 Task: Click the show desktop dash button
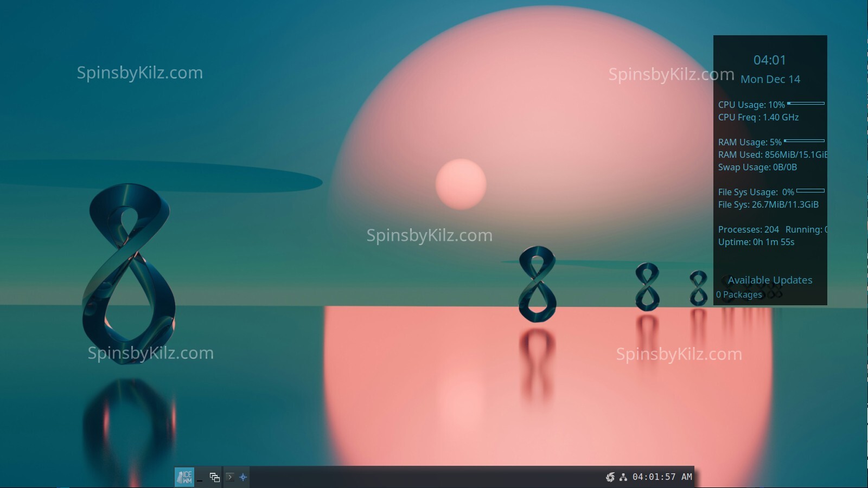coord(200,478)
